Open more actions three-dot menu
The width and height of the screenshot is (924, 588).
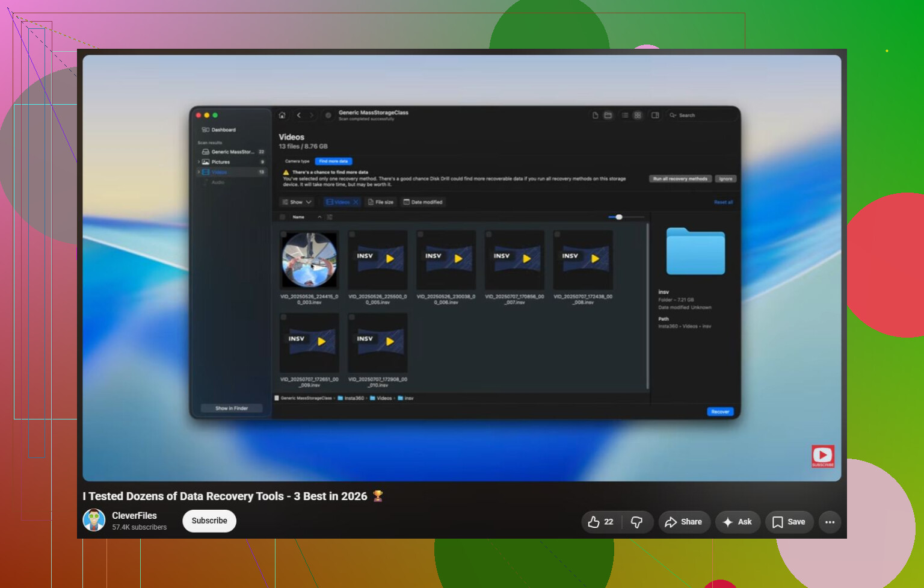[830, 522]
